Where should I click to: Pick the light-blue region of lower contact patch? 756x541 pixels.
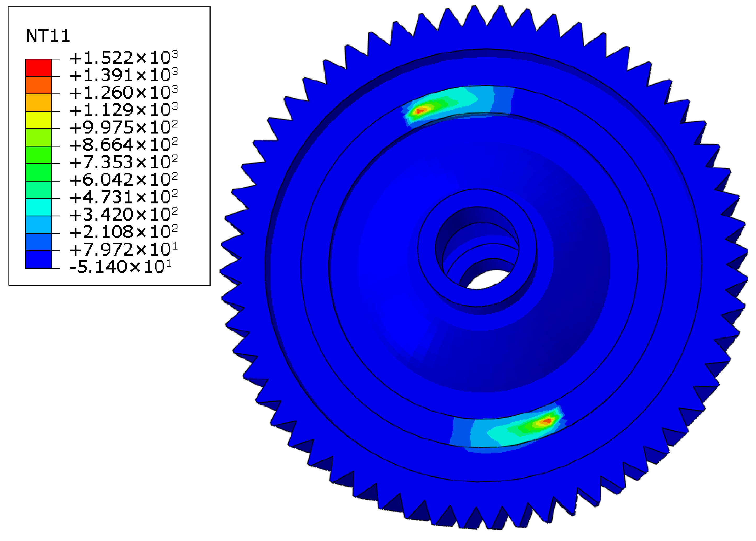479,433
